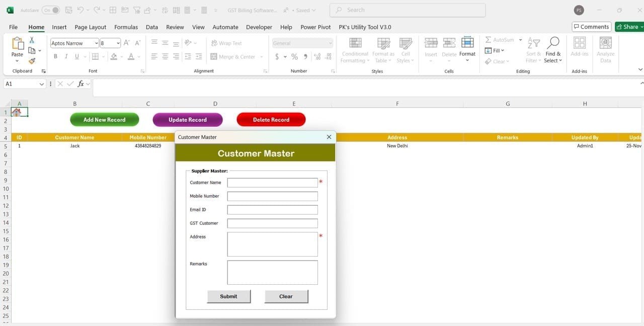
Task: Open the Clipboard dialog launcher
Action: 43,71
